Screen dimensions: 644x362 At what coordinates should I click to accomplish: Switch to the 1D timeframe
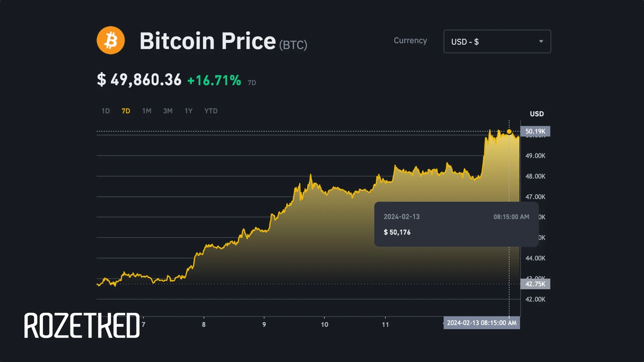point(105,111)
